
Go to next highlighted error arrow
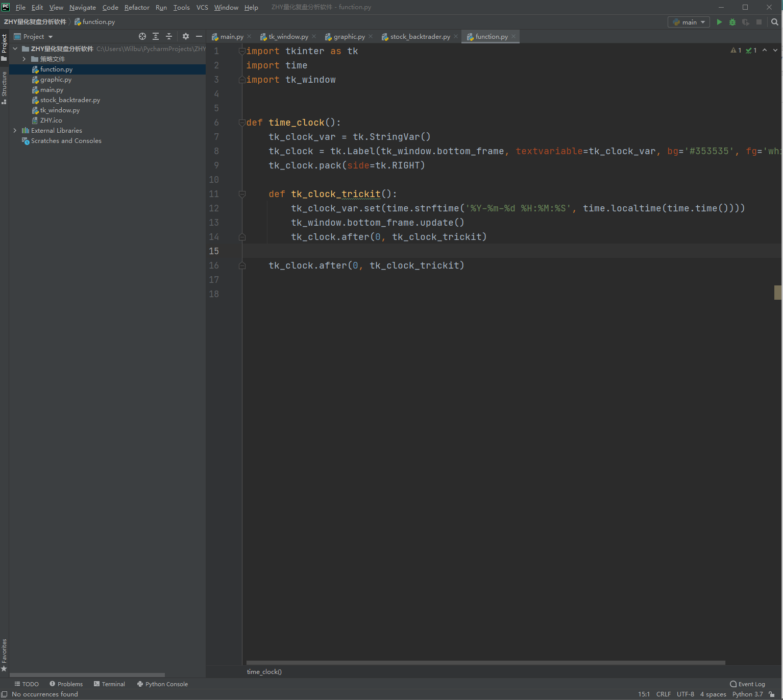(x=775, y=50)
